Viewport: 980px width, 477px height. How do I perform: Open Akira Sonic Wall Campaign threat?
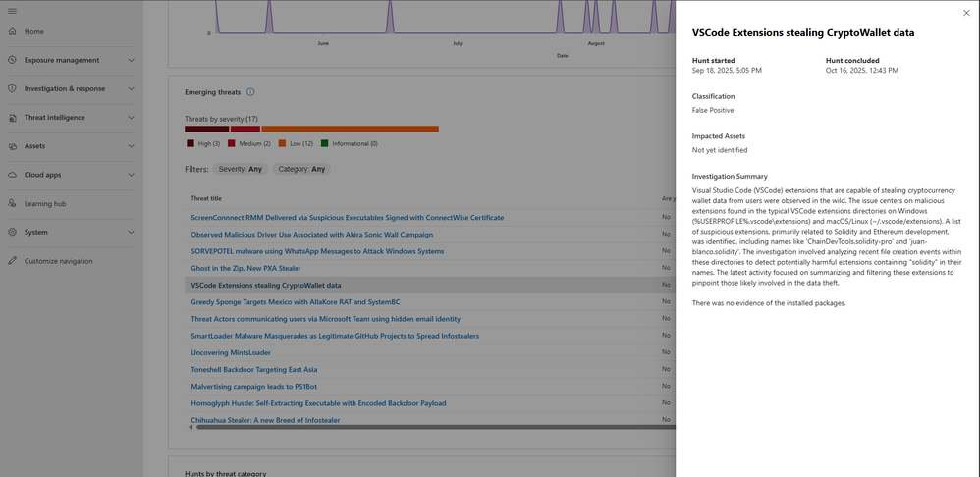tap(312, 235)
